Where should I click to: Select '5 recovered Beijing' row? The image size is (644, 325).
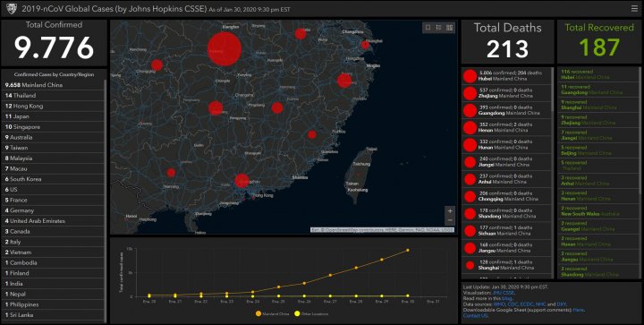(x=598, y=150)
